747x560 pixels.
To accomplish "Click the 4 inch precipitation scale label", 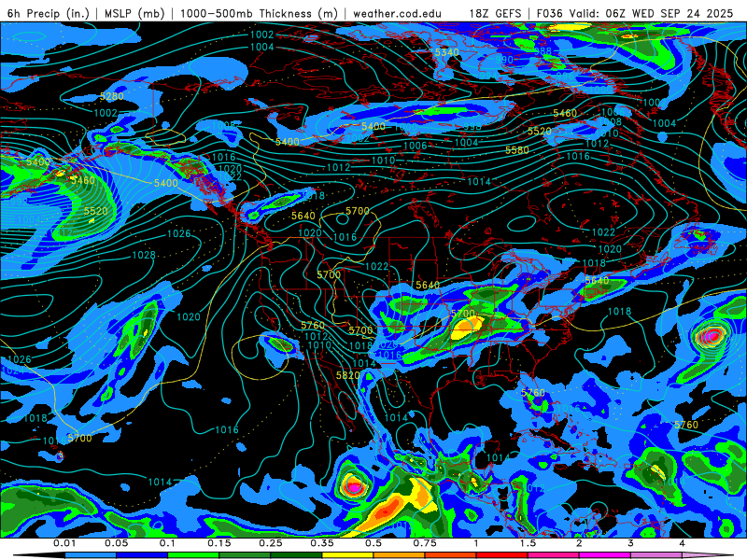I will (x=682, y=543).
